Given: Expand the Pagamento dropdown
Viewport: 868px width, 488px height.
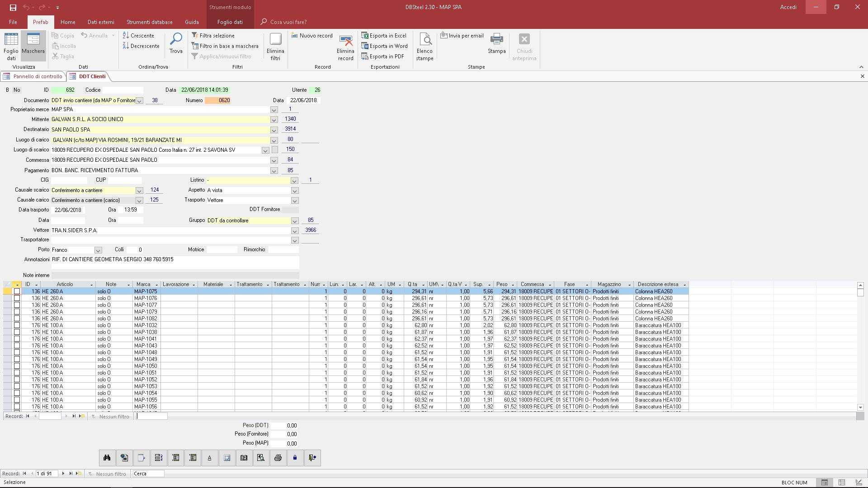Looking at the screenshot, I should coord(274,171).
